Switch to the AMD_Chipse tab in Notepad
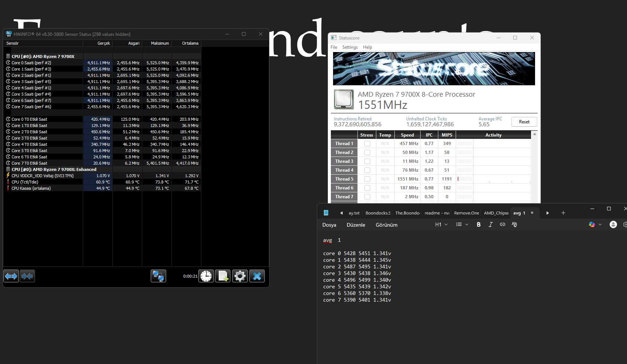 496,213
